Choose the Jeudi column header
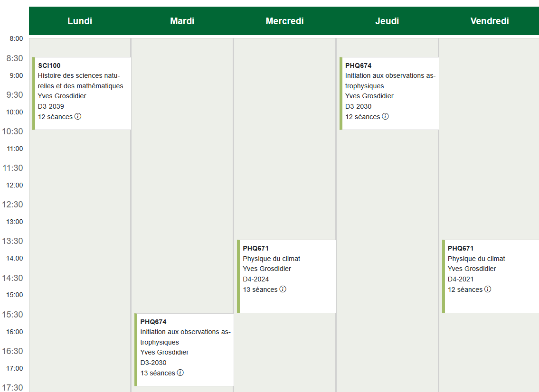Viewport: 539px width, 392px height. tap(387, 21)
